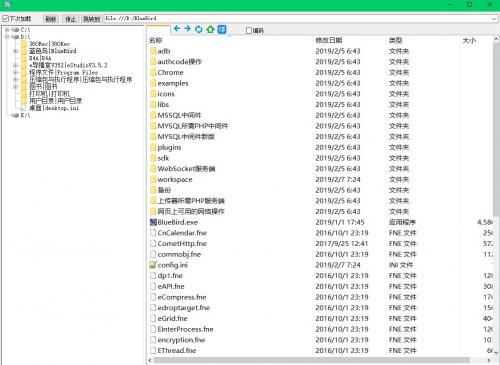Click the green home icon
Image resolution: width=500 pixels, height=365 pixels.
210,29
